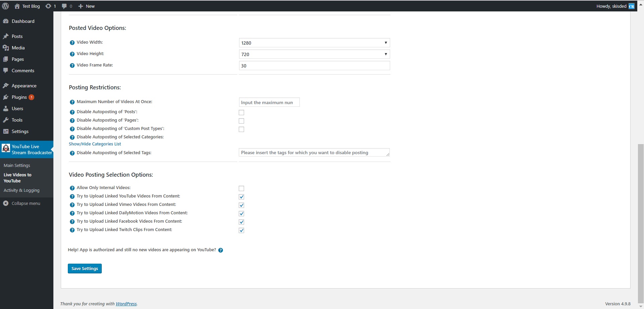Open comments via the speech bubble icon
Screen dimensions: 644x309
click(64, 6)
